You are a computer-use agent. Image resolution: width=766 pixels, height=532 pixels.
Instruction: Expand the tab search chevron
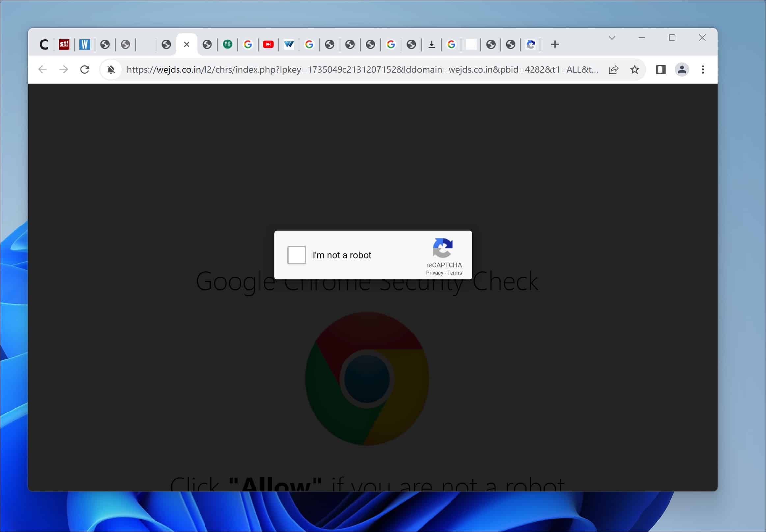612,38
